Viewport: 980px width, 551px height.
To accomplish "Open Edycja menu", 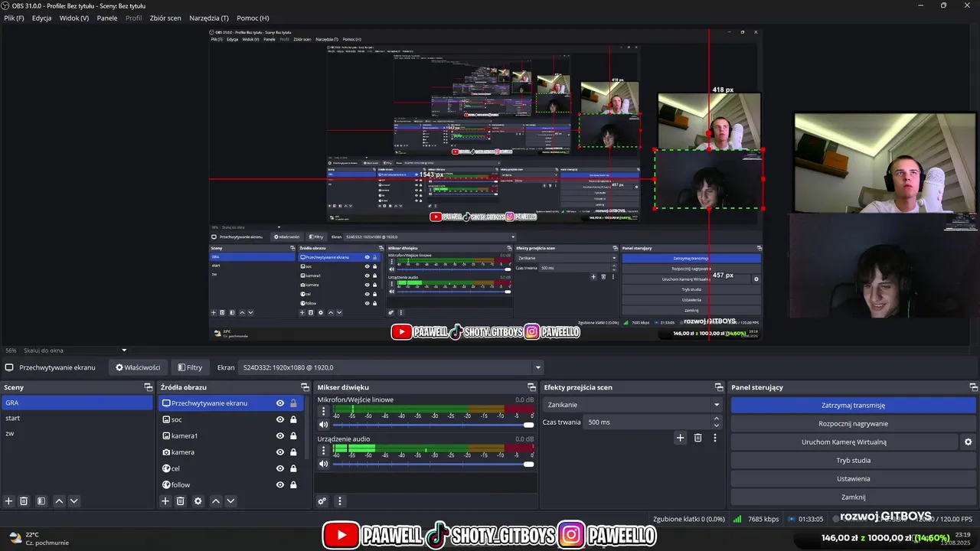I will click(41, 18).
